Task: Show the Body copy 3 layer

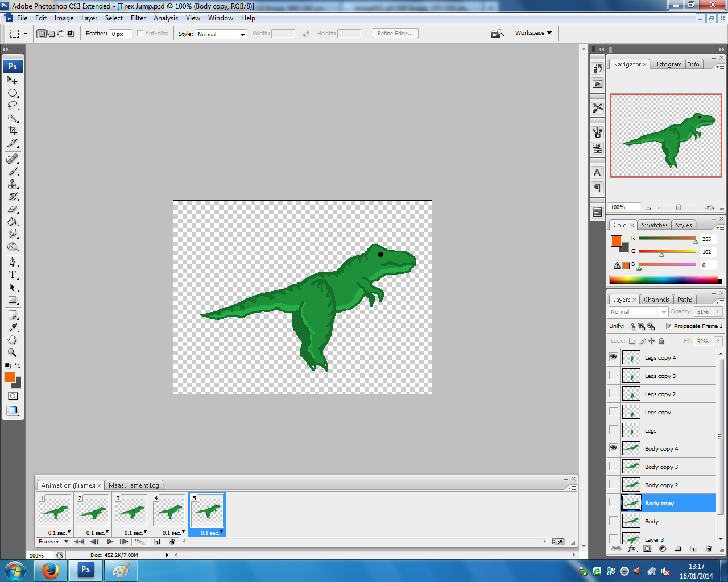Action: click(613, 466)
